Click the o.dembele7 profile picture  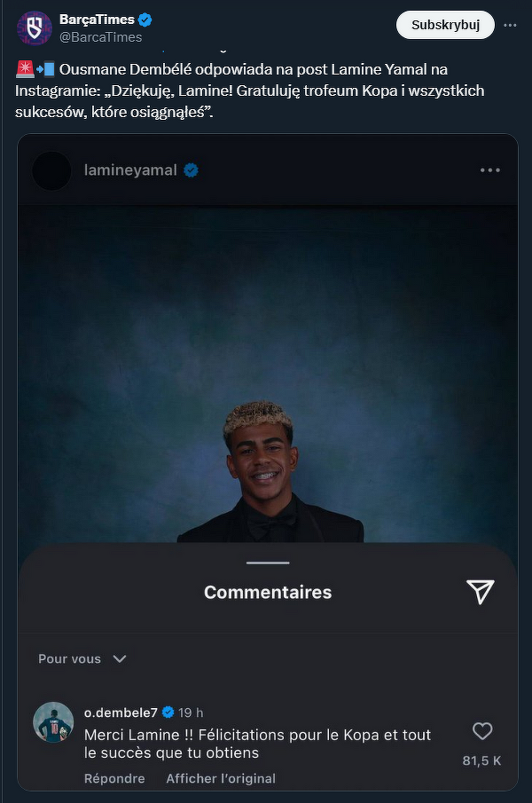click(53, 722)
